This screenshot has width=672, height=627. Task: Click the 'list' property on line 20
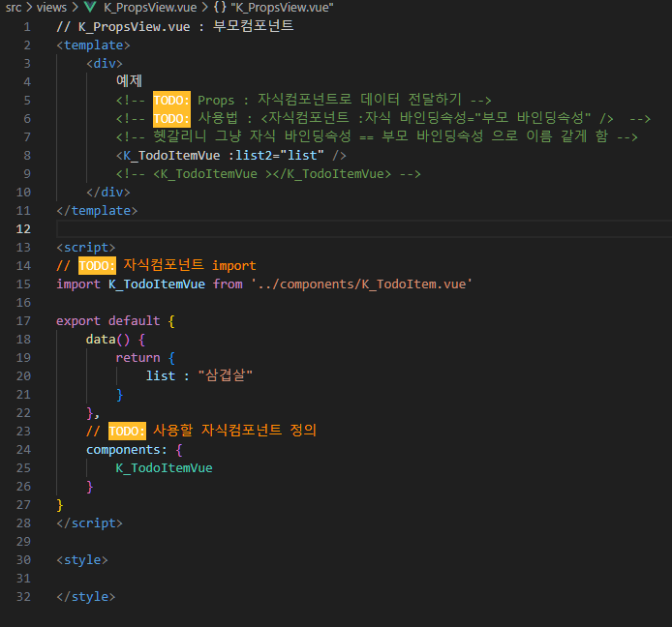pyautogui.click(x=161, y=376)
